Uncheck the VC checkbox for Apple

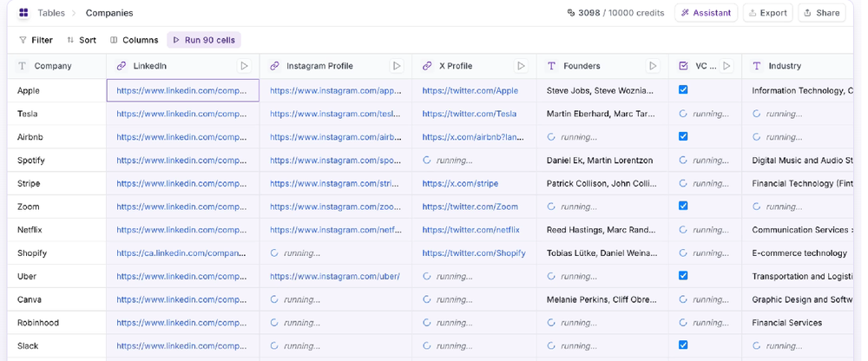683,90
